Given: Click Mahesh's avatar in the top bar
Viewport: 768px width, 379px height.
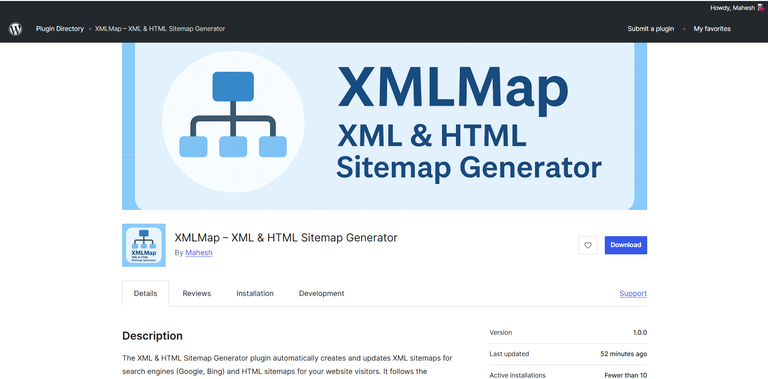Looking at the screenshot, I should click(761, 8).
